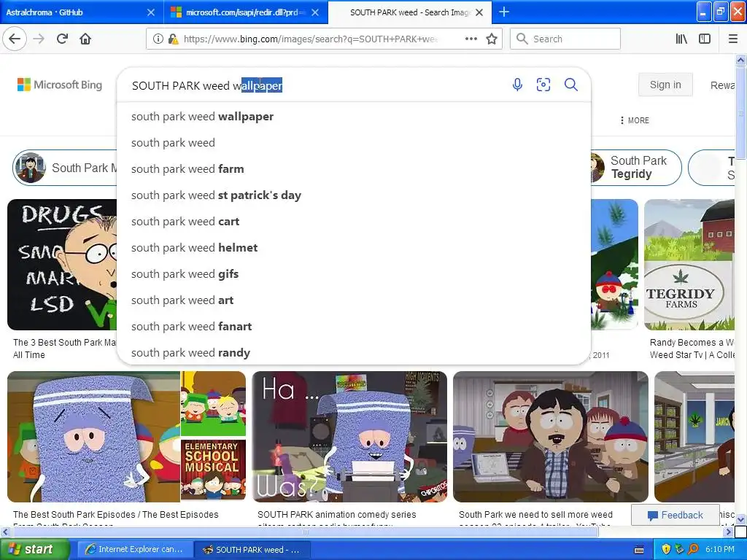
Task: Click the vertical scrollbar up arrow
Action: [740, 60]
